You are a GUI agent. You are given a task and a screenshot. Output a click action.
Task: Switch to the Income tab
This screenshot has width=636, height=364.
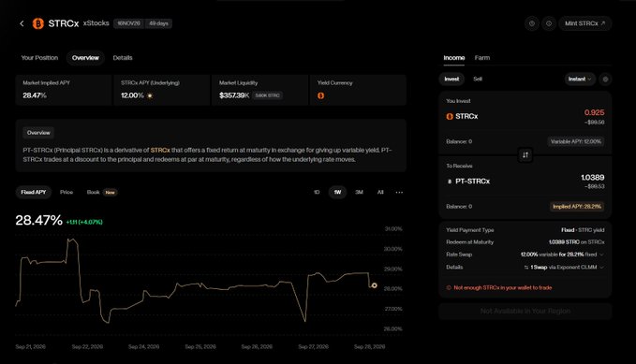(454, 58)
